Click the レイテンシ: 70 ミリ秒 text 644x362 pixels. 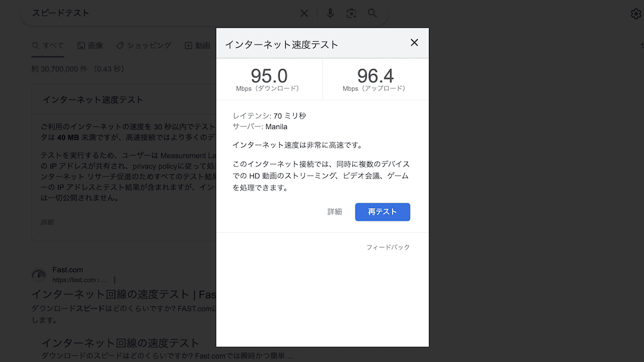(270, 116)
